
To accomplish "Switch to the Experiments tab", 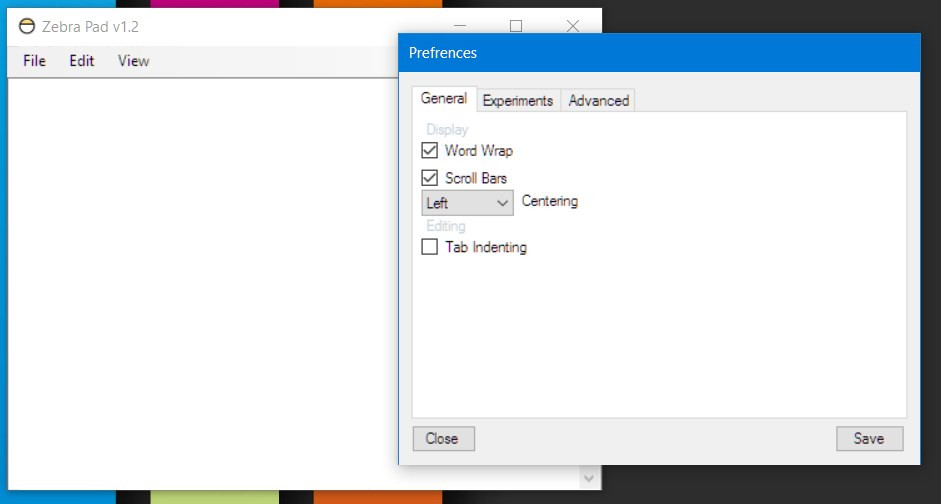I will point(518,101).
